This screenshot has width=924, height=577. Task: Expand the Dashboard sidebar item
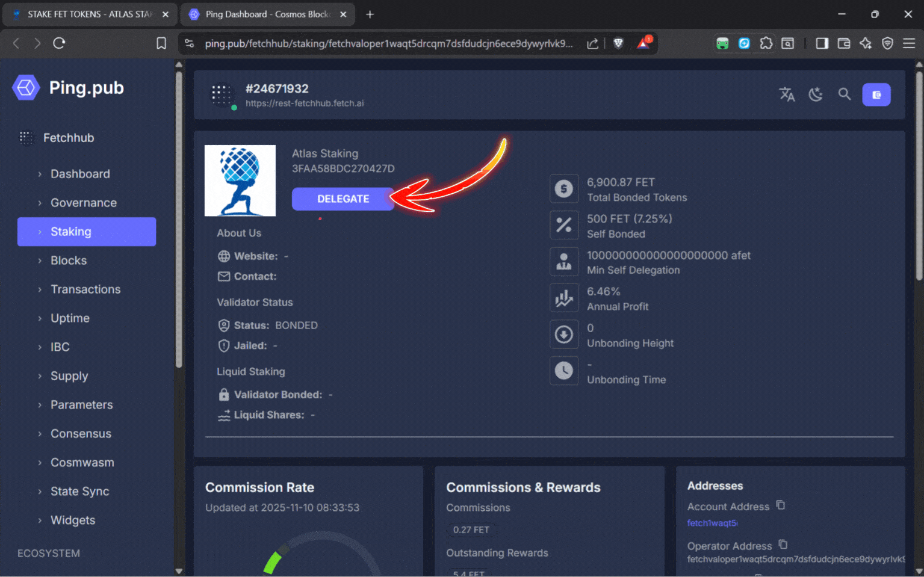pyautogui.click(x=80, y=174)
